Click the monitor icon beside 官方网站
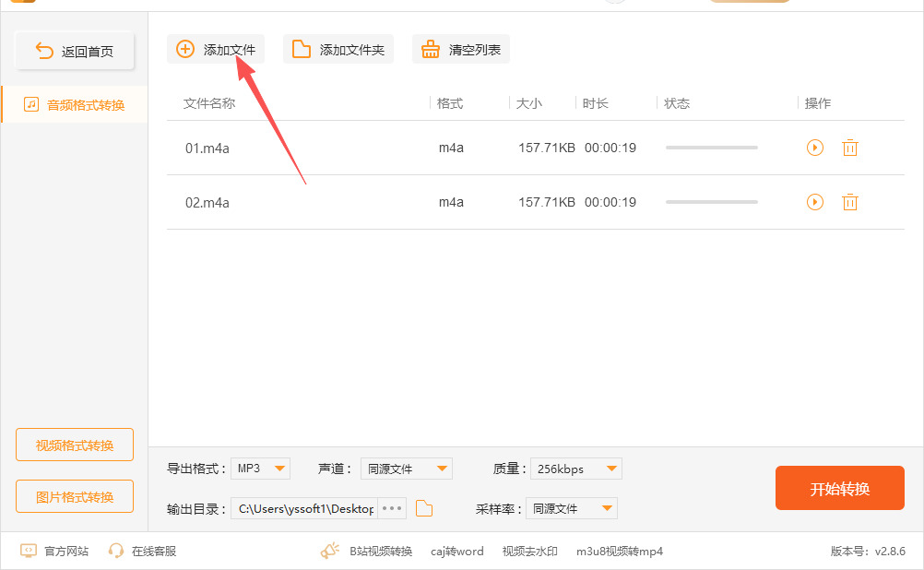 pos(29,551)
